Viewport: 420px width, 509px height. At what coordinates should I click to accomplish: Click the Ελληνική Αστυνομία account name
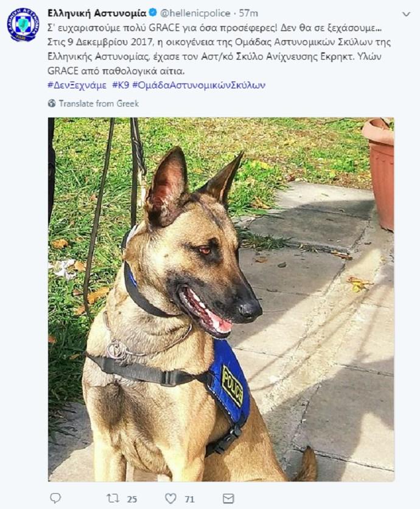click(97, 13)
